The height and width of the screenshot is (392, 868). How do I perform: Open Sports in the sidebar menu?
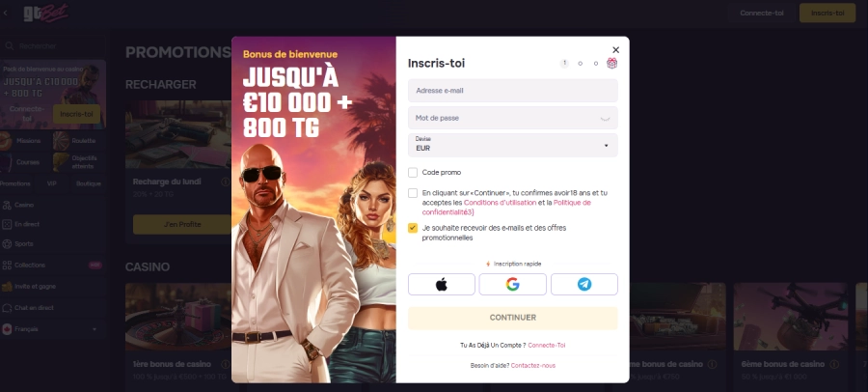click(24, 244)
